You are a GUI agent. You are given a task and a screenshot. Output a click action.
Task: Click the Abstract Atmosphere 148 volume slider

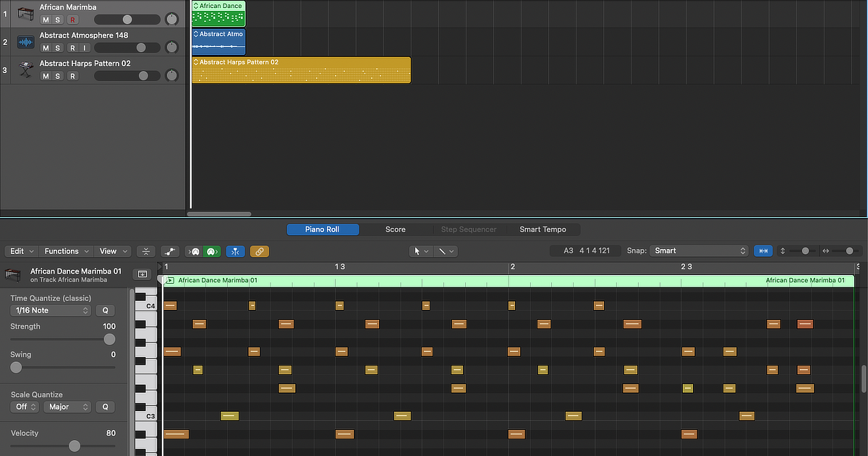click(x=127, y=48)
